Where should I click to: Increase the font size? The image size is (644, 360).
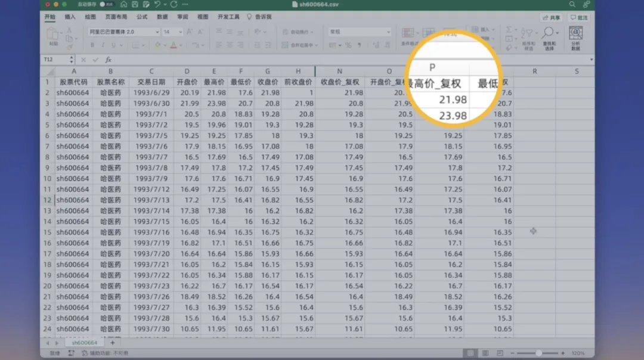click(x=190, y=32)
